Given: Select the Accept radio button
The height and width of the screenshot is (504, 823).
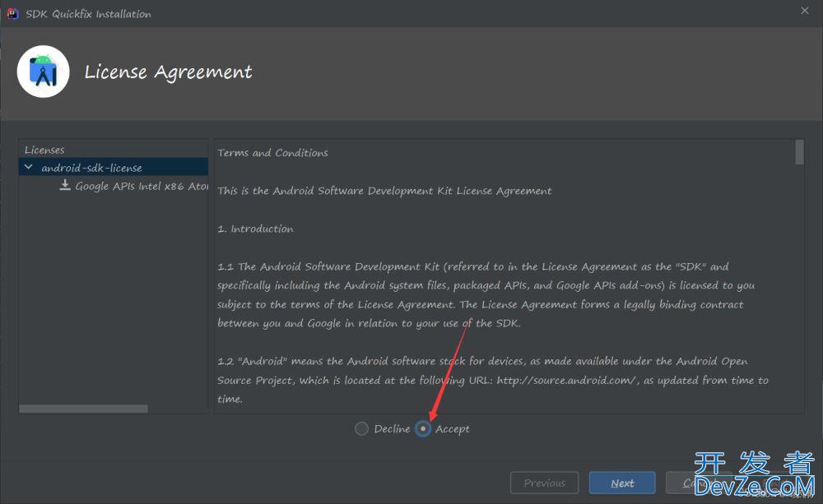Looking at the screenshot, I should (423, 429).
